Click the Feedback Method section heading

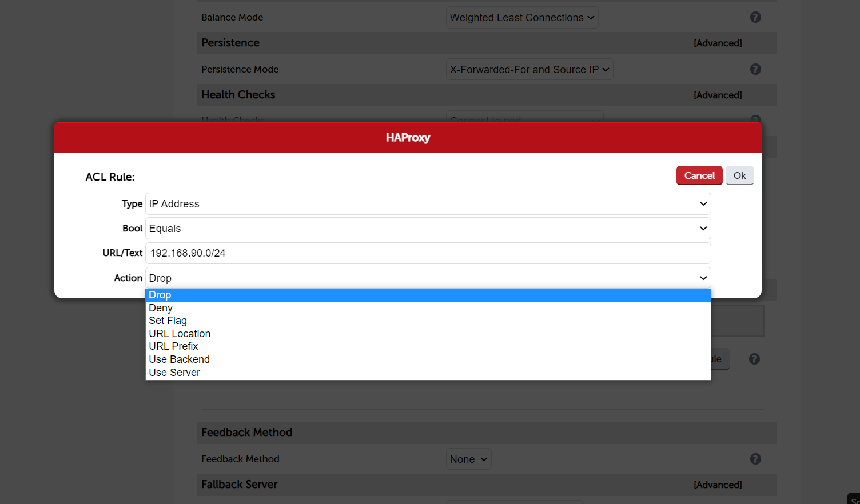click(246, 433)
